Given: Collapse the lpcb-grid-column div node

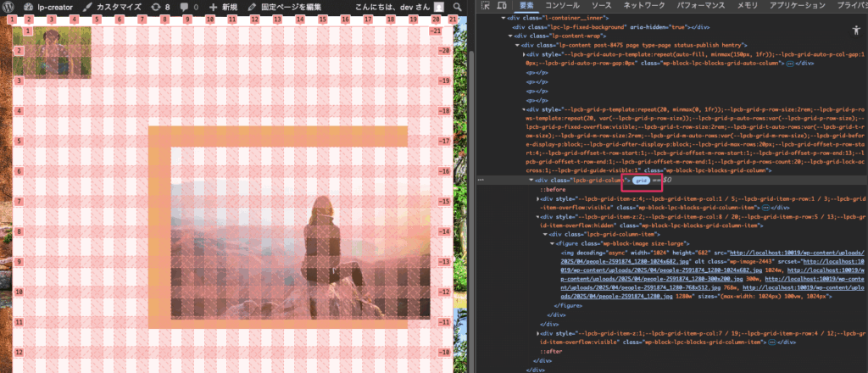Looking at the screenshot, I should (531, 180).
